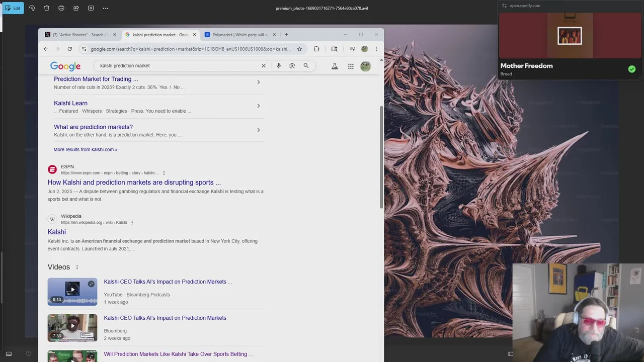
Task: Open Wikipedia result's three-dot options
Action: point(132,223)
